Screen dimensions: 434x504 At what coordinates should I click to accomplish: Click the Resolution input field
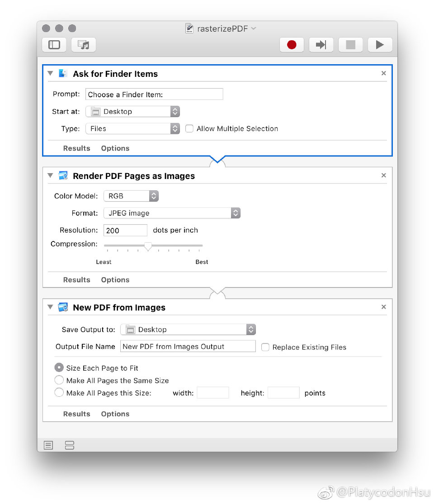pyautogui.click(x=125, y=230)
